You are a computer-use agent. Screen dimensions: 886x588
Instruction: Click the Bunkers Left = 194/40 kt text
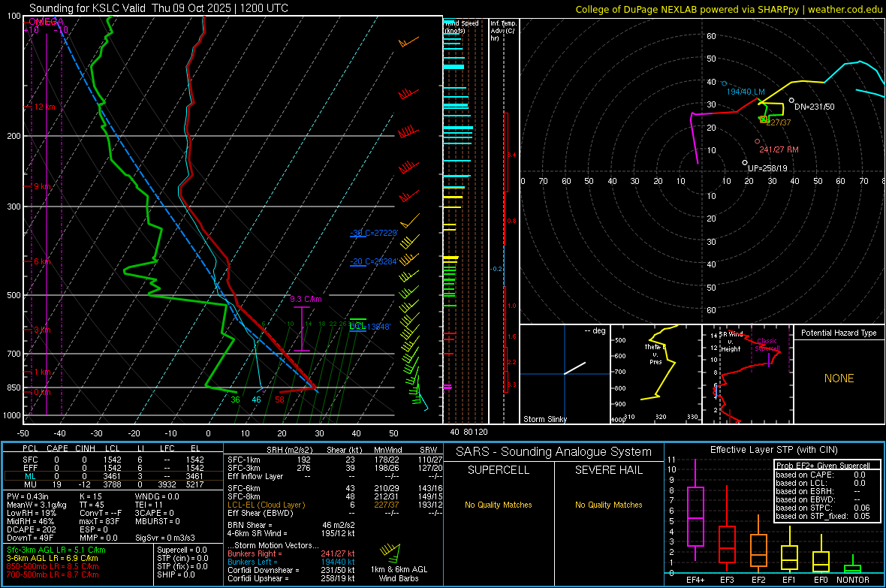coord(291,562)
